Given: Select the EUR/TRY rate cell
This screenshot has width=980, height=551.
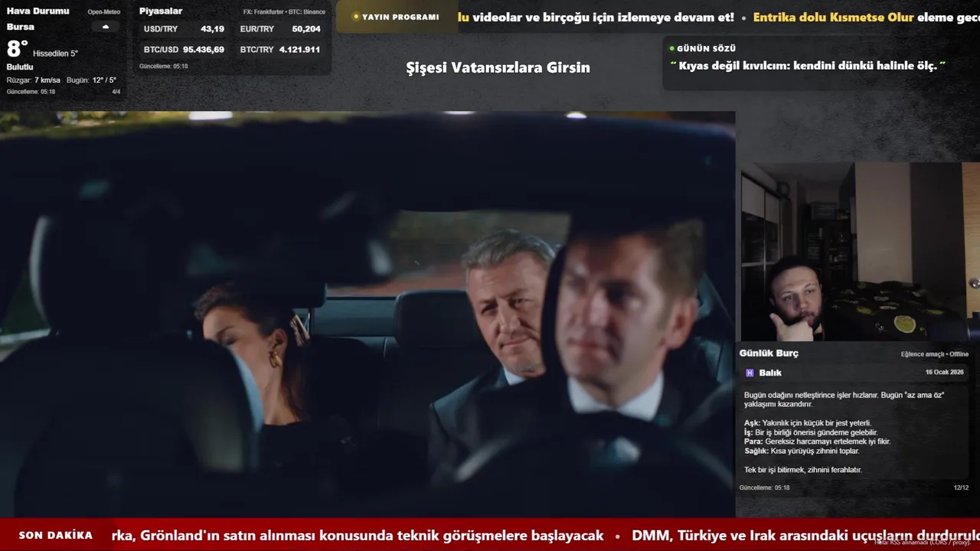Looking at the screenshot, I should click(280, 29).
